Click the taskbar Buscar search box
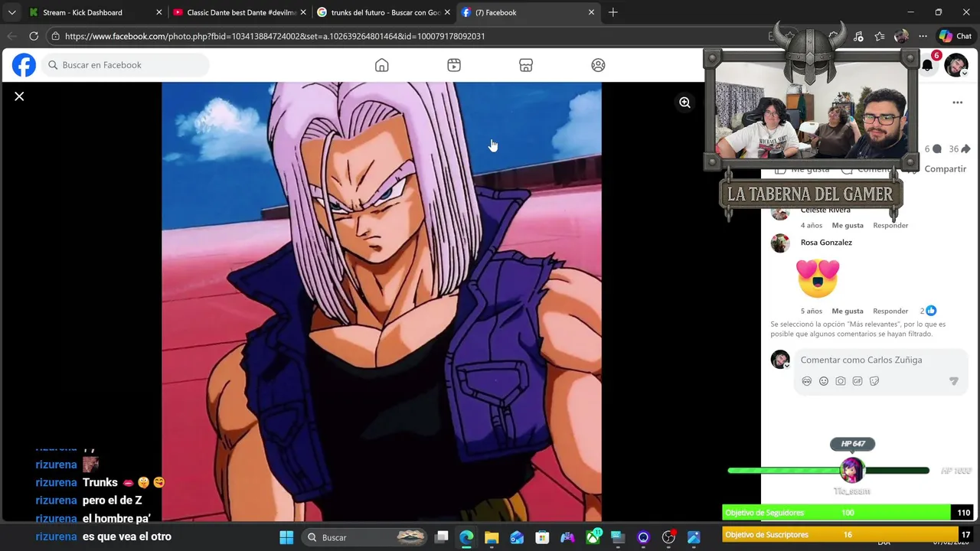The width and height of the screenshot is (980, 551). point(364,537)
